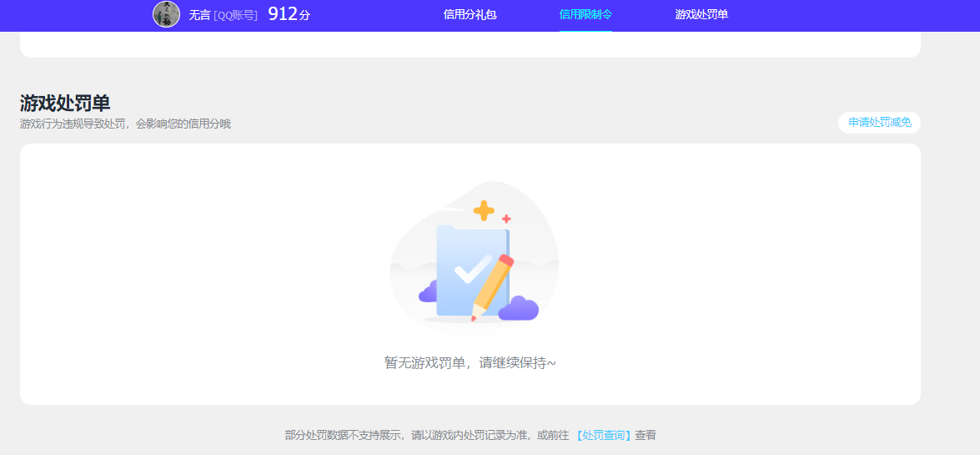Click the 部分处罚数据不支持展示 footer notice
The image size is (980, 455).
tap(425, 435)
